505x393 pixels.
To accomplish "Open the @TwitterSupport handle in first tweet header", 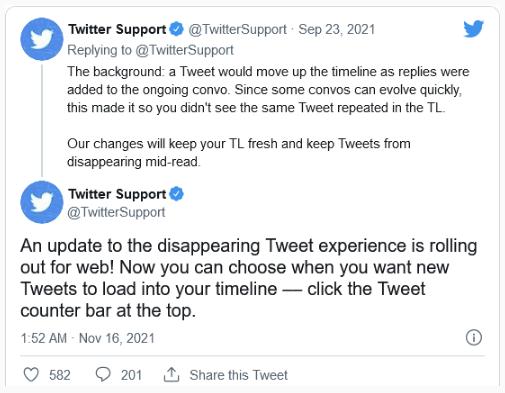I will tap(238, 29).
